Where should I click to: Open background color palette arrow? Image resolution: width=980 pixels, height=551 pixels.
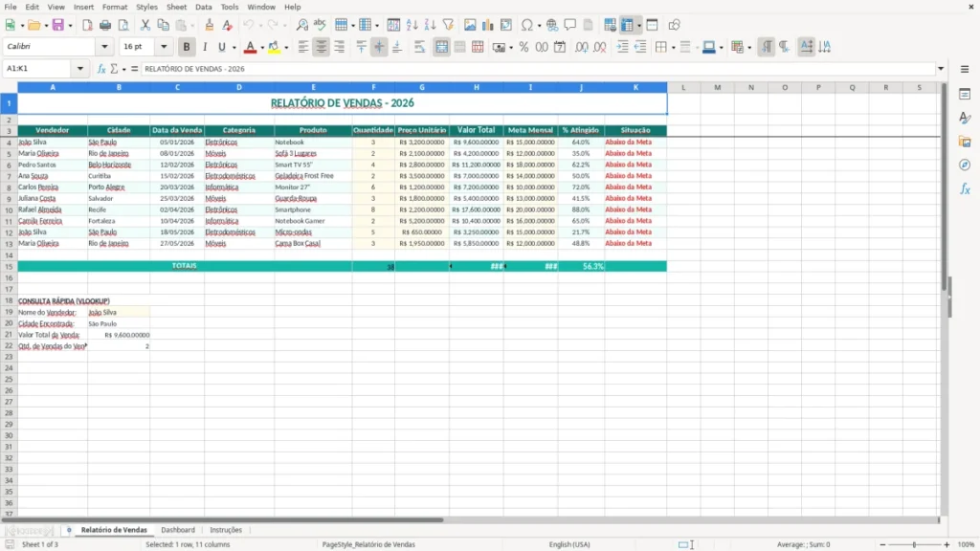[x=286, y=48]
